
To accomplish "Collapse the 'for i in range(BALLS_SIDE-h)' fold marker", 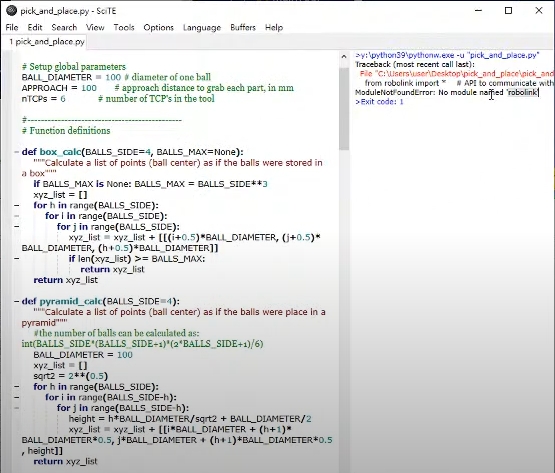I will [x=16, y=397].
